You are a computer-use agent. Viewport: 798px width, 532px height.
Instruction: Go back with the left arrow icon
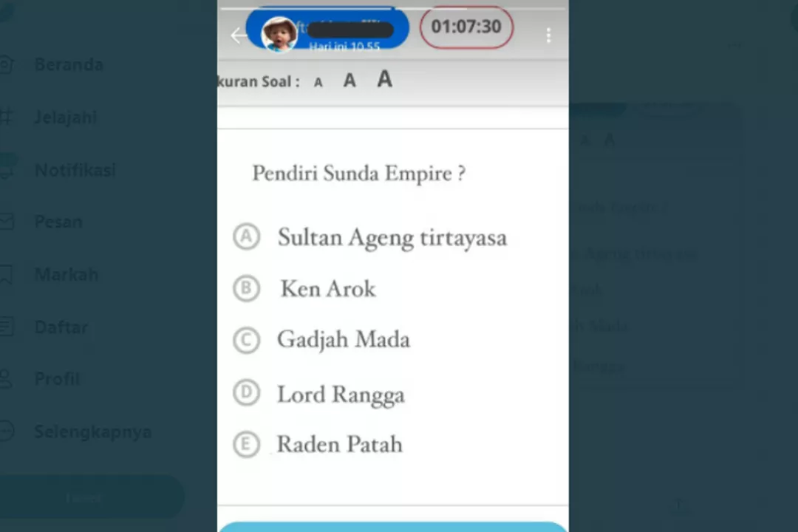click(x=238, y=35)
